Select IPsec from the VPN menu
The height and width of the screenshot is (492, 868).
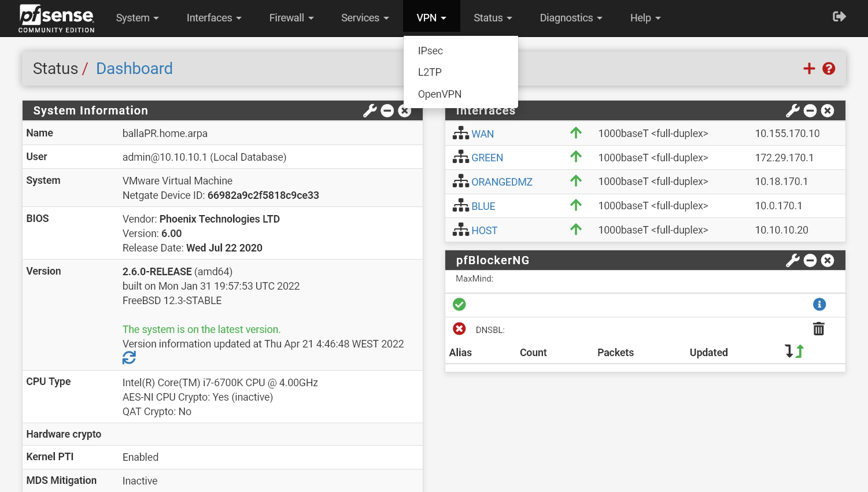tap(430, 51)
